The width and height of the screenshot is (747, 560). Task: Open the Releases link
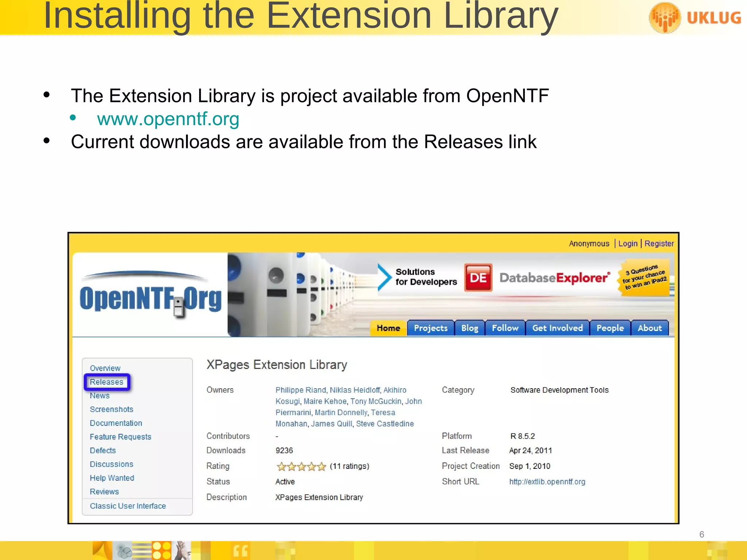[107, 382]
